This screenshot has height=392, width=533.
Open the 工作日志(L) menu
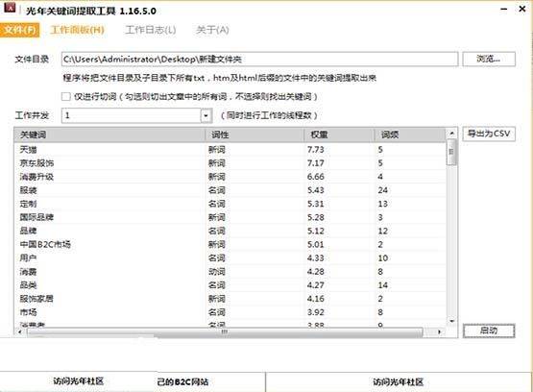(151, 30)
